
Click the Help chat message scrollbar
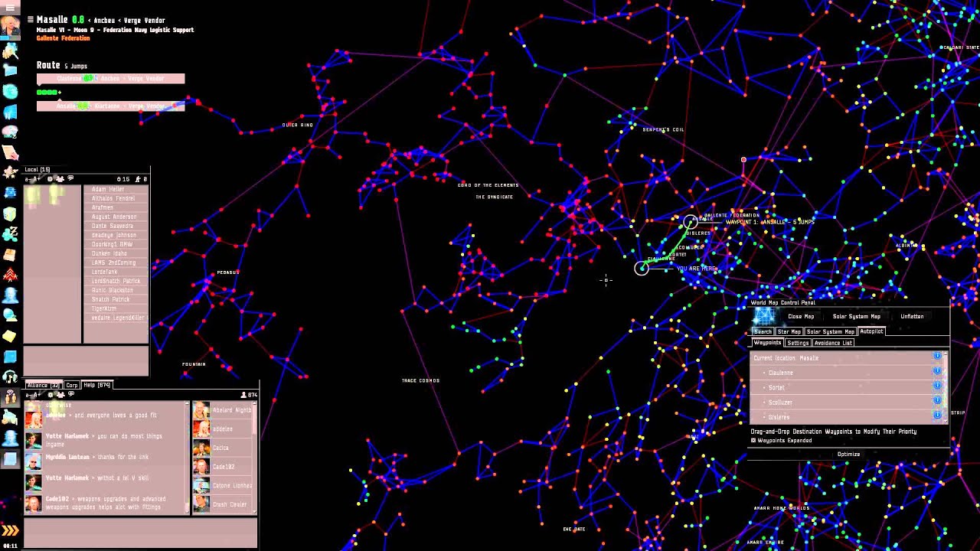coord(186,458)
